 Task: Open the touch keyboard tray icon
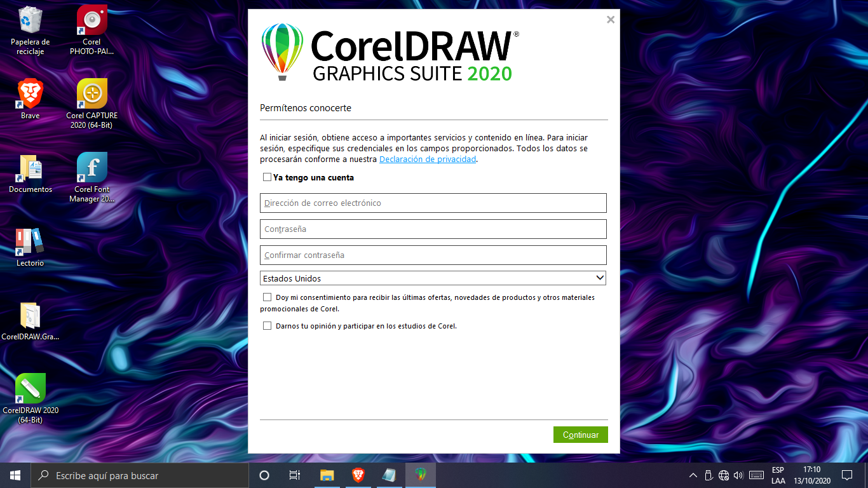click(x=756, y=475)
